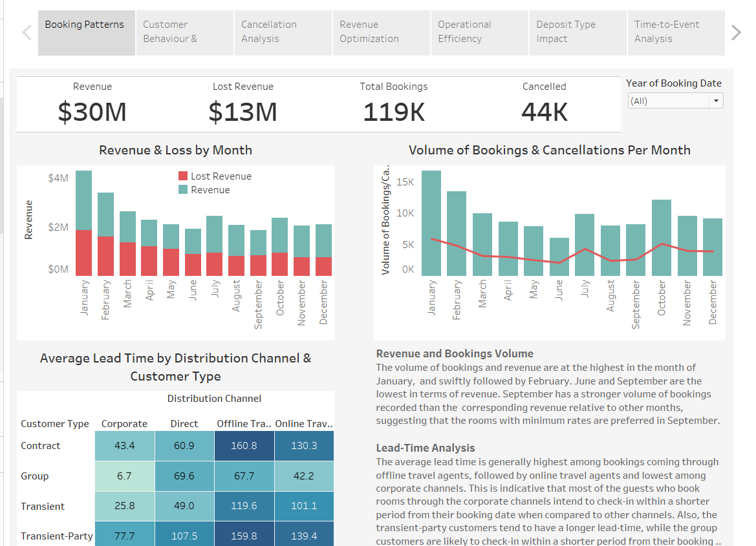Click the Lost Revenue legend color swatch

(183, 176)
